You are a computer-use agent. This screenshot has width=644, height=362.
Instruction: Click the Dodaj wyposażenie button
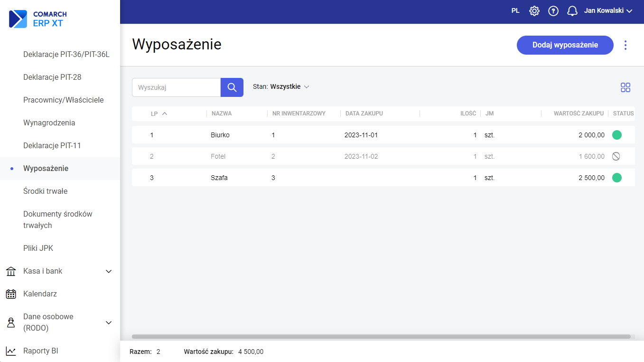tap(565, 45)
